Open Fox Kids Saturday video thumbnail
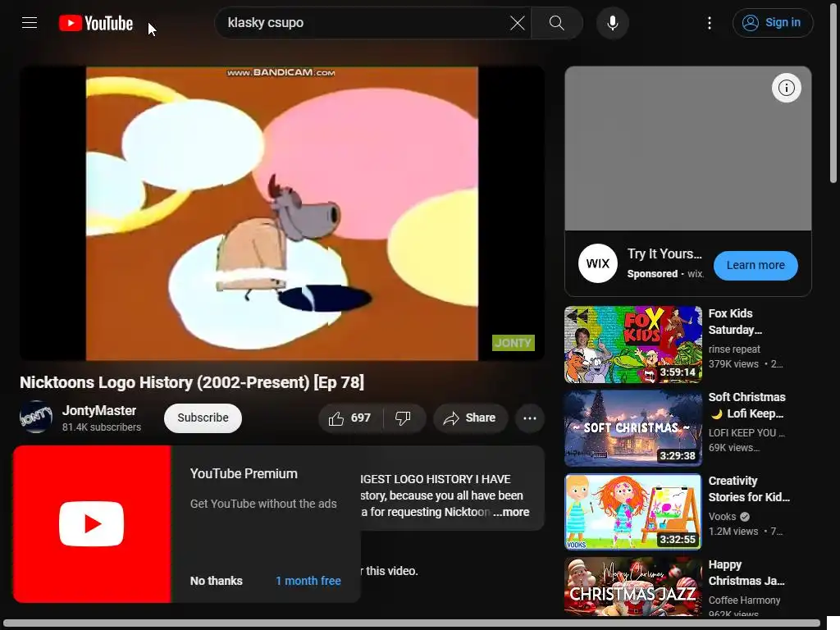The image size is (840, 630). [633, 345]
